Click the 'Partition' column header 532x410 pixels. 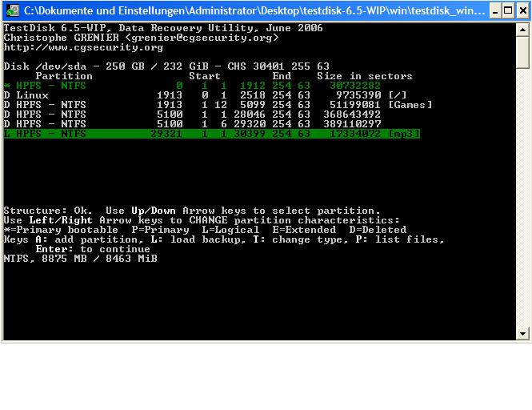point(64,76)
